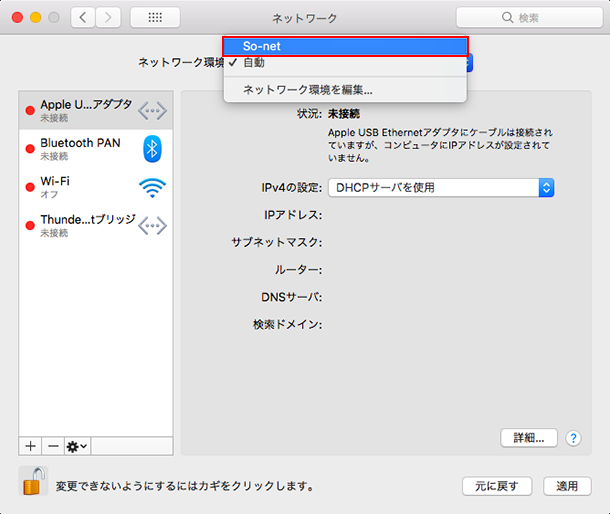Remove selected service with minus button

point(52,445)
